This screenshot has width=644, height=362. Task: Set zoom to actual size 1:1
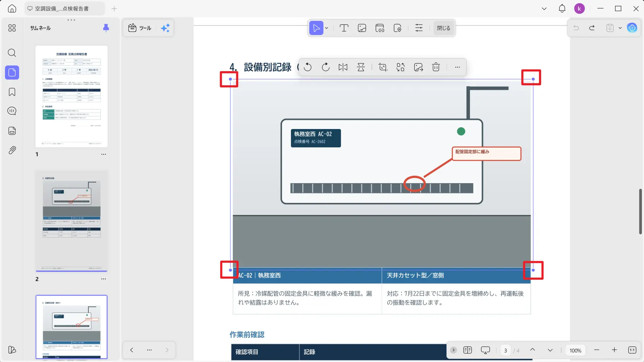click(x=632, y=350)
